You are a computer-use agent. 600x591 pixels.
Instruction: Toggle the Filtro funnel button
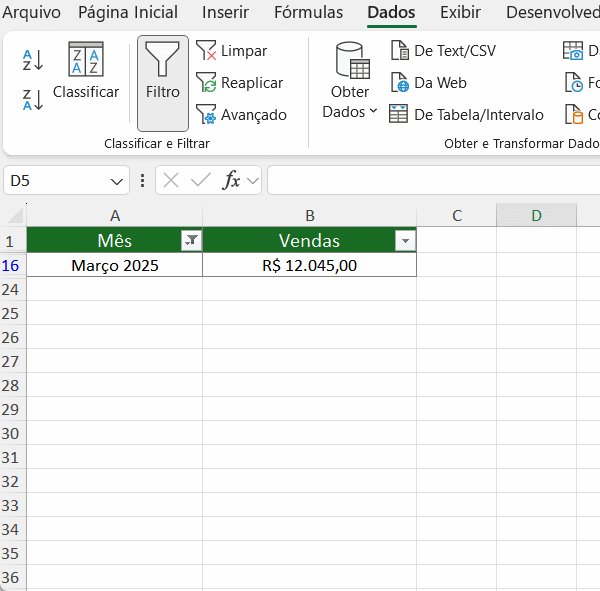click(x=163, y=83)
